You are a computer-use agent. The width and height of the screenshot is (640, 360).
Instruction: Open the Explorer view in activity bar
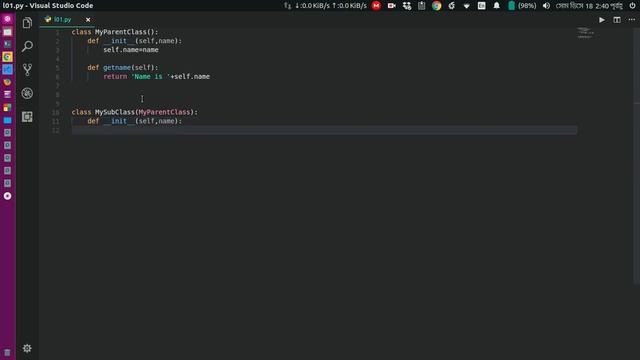[27, 23]
